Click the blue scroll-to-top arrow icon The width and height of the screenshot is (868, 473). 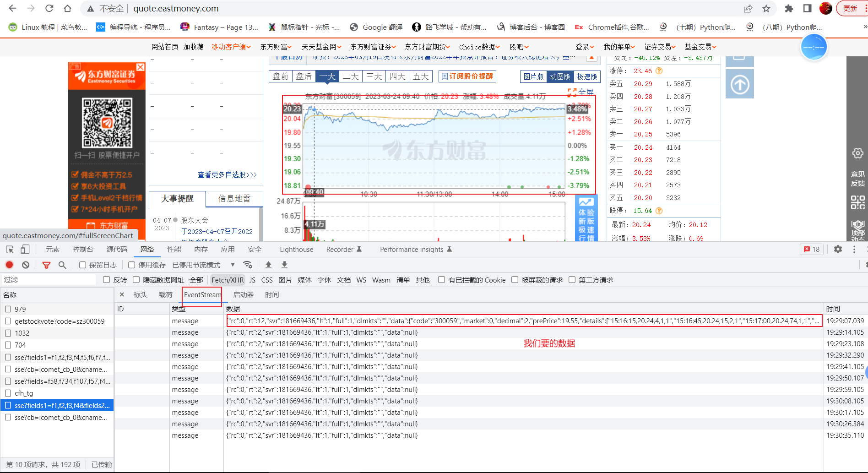click(740, 84)
